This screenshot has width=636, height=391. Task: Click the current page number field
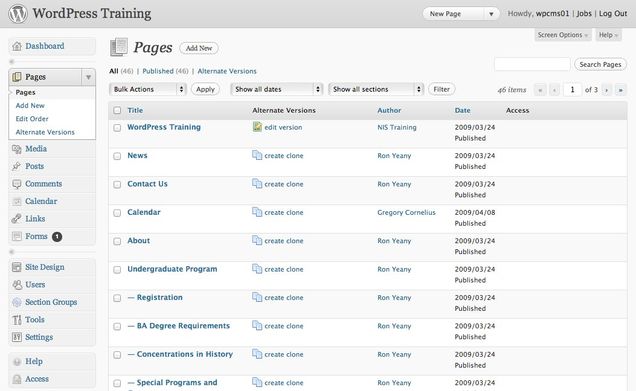[572, 90]
